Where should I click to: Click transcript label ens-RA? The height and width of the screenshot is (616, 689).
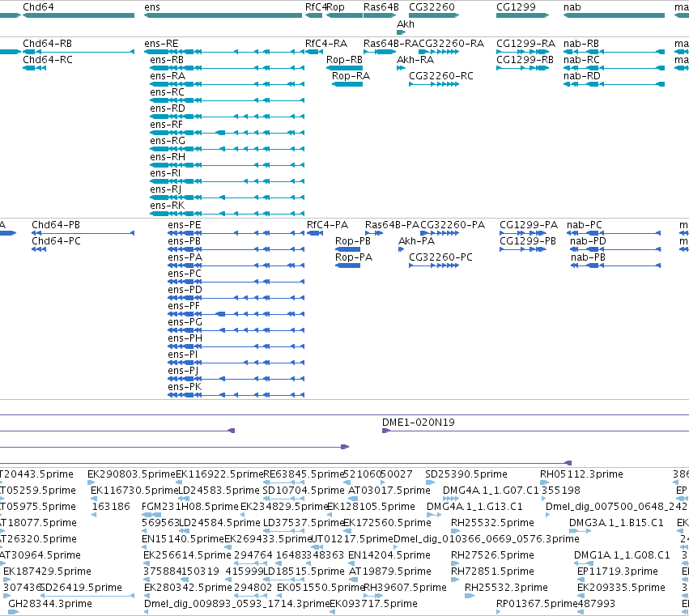pos(168,76)
